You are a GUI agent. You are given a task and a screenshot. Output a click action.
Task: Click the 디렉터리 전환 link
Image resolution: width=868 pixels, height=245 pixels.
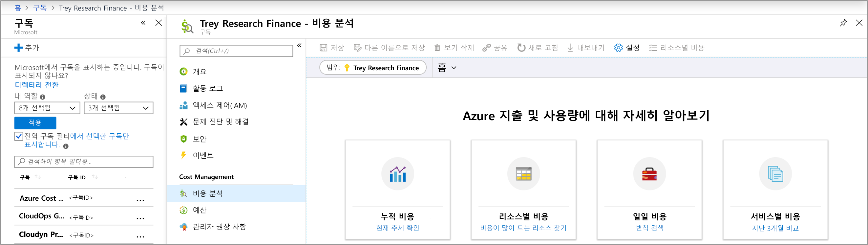coord(36,85)
